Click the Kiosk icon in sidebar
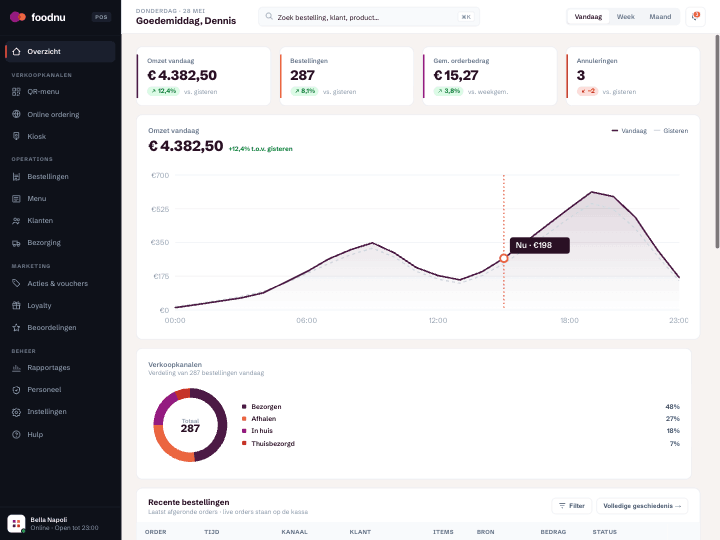This screenshot has width=720, height=540. 16,136
